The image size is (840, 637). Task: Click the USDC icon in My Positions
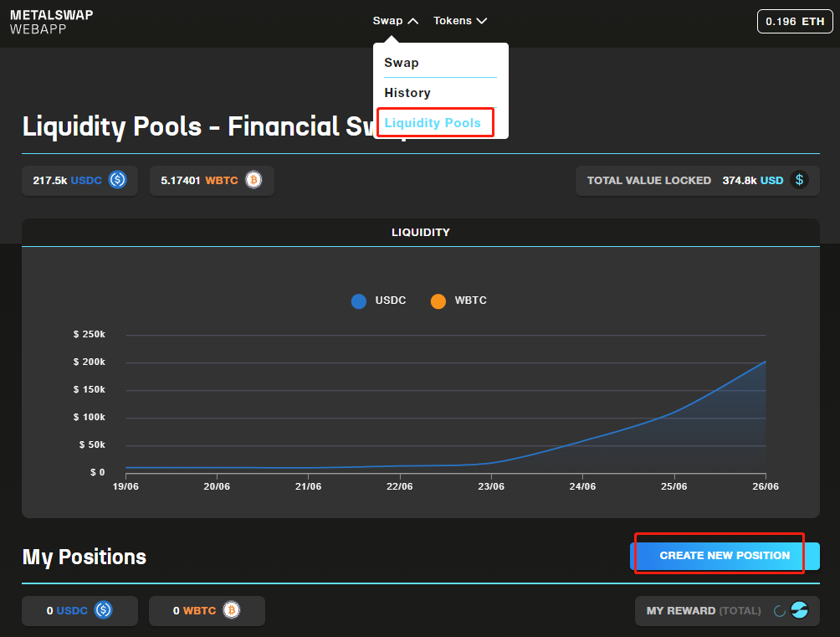pyautogui.click(x=104, y=610)
